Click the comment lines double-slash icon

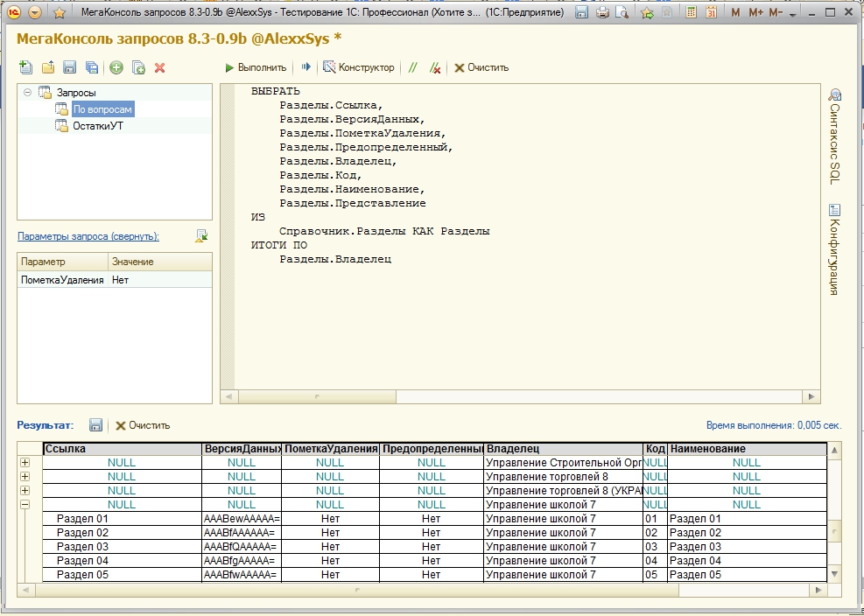[413, 67]
